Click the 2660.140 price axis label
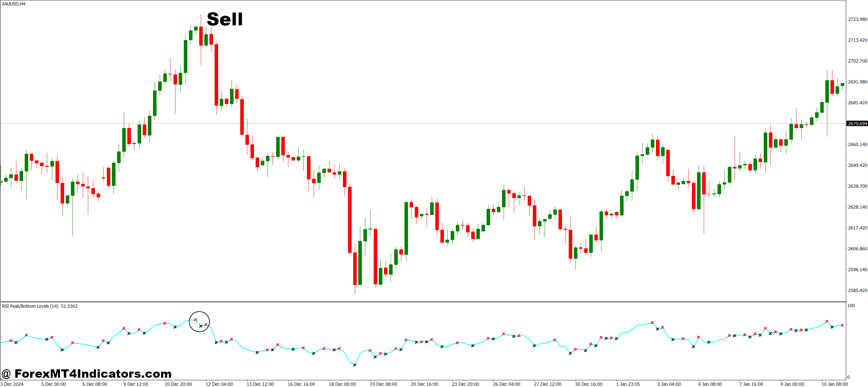 coord(857,144)
